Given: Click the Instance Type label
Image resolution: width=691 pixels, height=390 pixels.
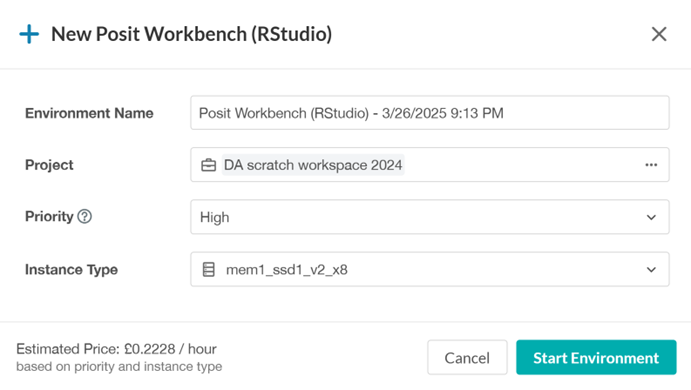Looking at the screenshot, I should click(x=71, y=269).
